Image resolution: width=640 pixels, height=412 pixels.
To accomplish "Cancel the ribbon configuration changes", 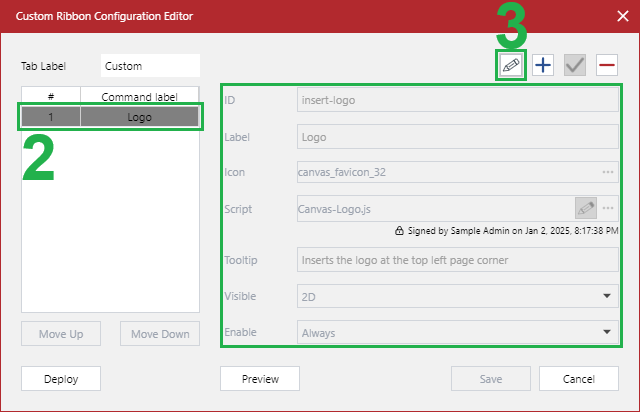I will pyautogui.click(x=578, y=379).
